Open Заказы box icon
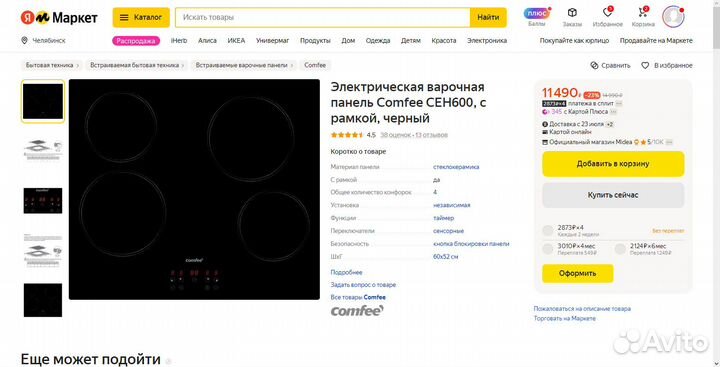 click(572, 17)
